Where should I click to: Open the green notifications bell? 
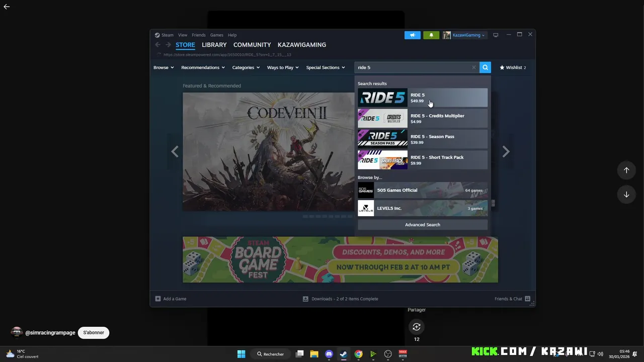(x=431, y=35)
